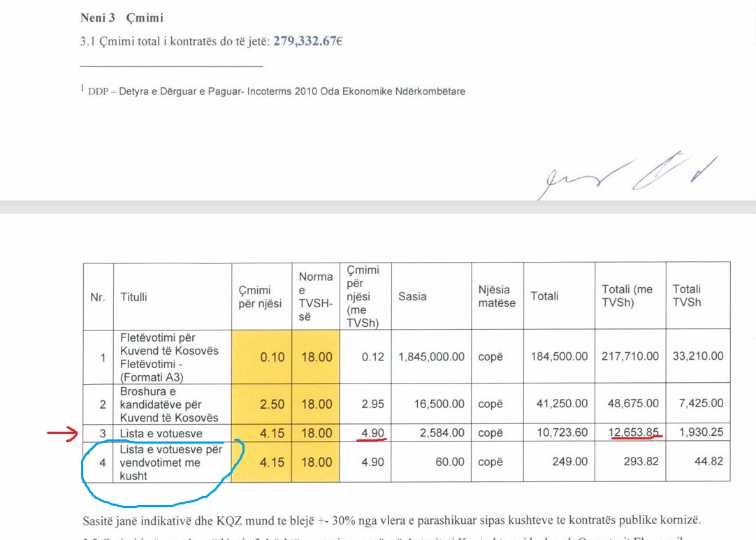Click the 33,210.00 VAT total cell
Viewport: 756px width, 540px height.
coord(697,357)
